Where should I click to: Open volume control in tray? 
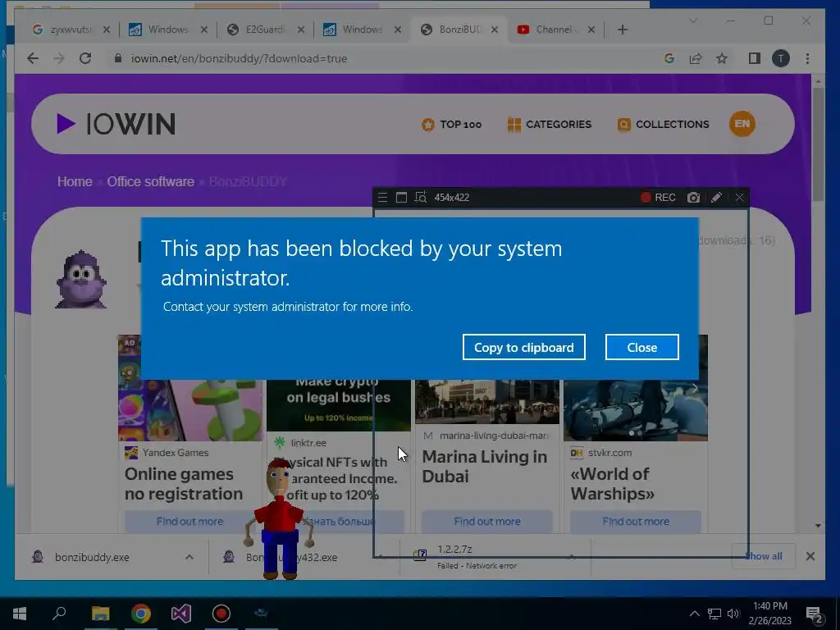(x=733, y=614)
